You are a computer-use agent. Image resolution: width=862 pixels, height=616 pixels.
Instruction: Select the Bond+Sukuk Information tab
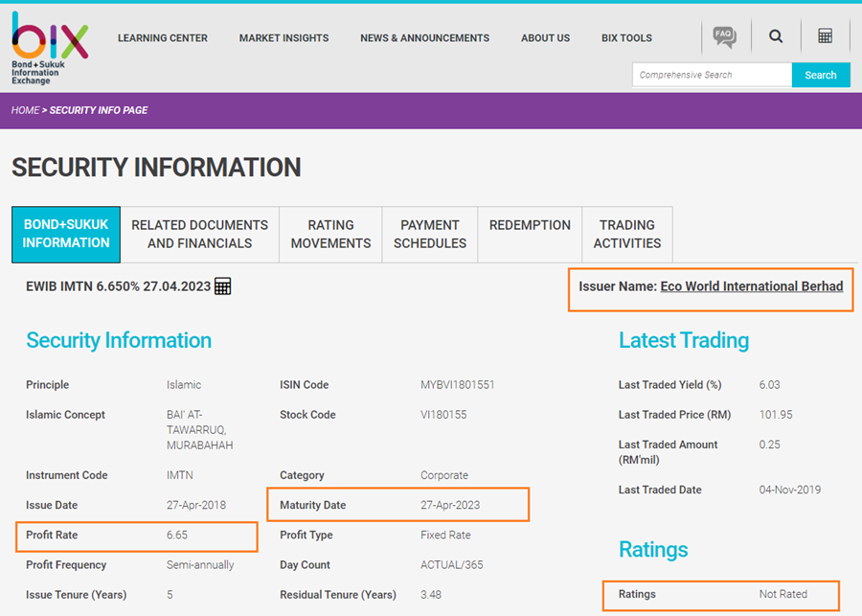coord(66,235)
